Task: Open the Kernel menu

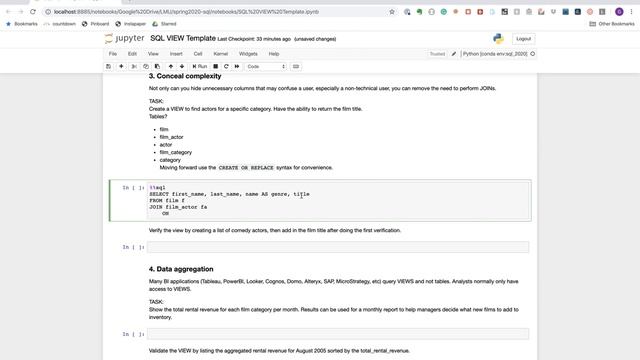Action: (x=220, y=54)
